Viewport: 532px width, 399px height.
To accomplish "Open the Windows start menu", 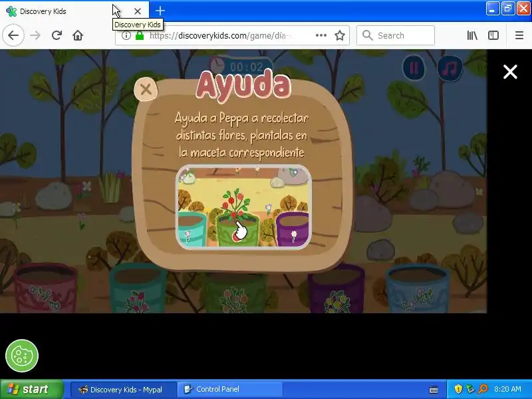I will [31, 389].
